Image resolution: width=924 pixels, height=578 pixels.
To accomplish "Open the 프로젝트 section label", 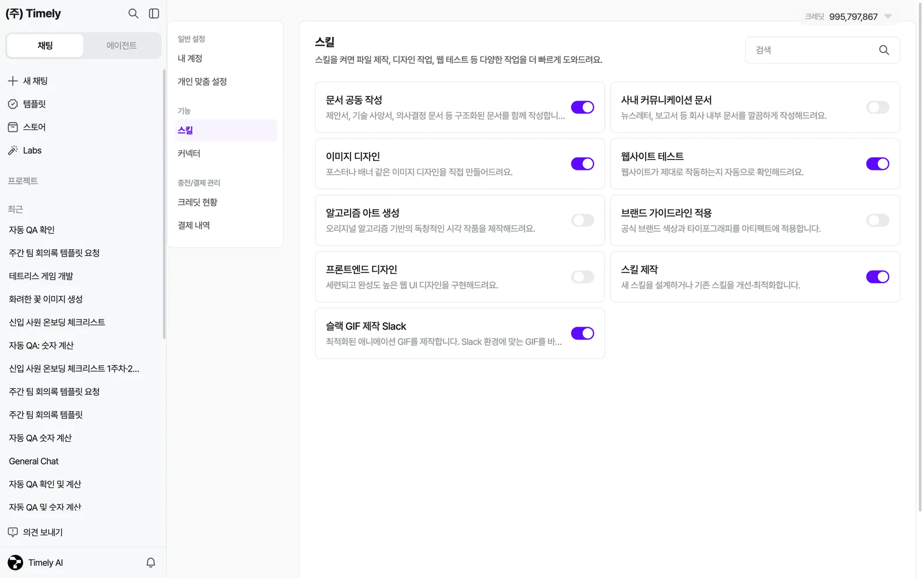I will [x=23, y=181].
